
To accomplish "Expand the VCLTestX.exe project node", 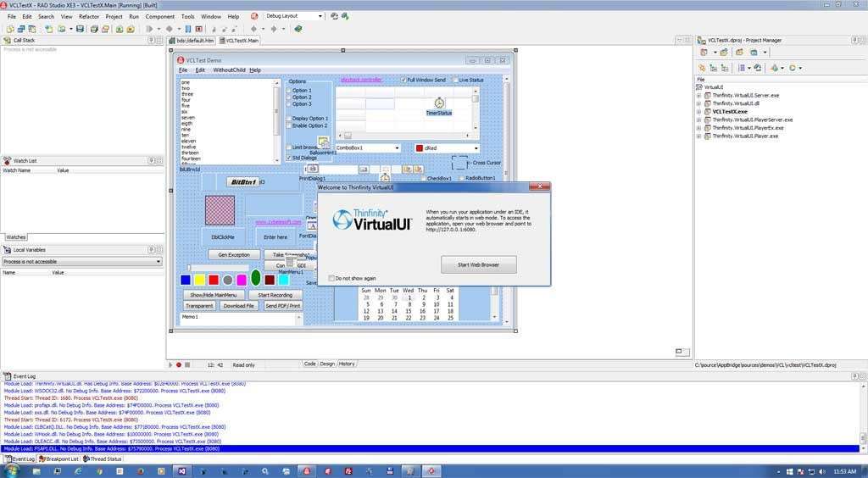I will click(x=698, y=112).
